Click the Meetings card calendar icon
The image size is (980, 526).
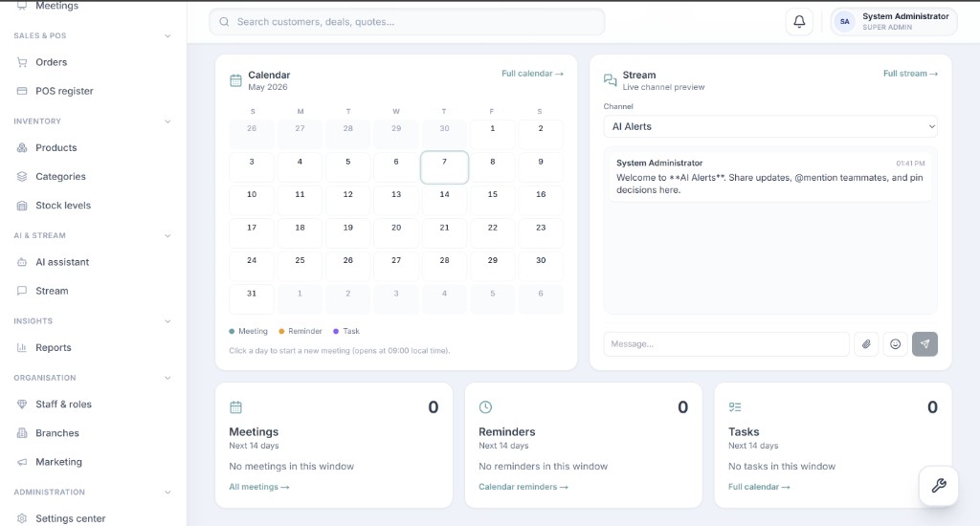tap(235, 407)
